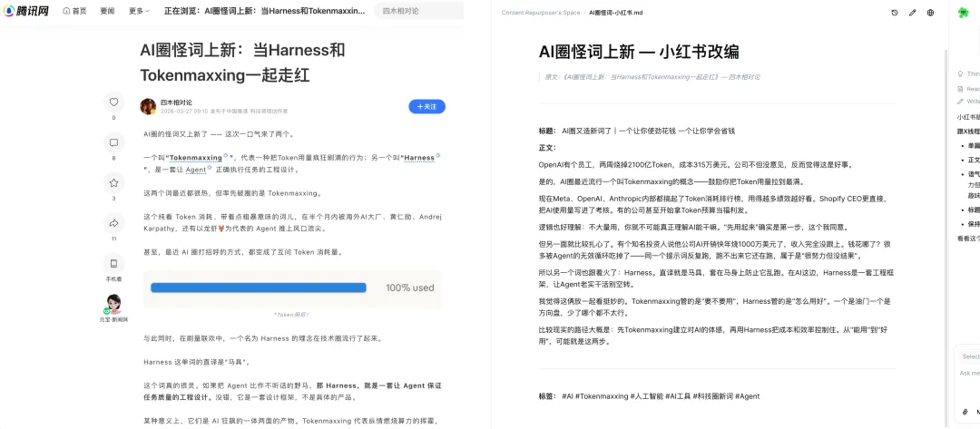Click the Token用尽 image caption
This screenshot has height=429, width=980.
(292, 315)
